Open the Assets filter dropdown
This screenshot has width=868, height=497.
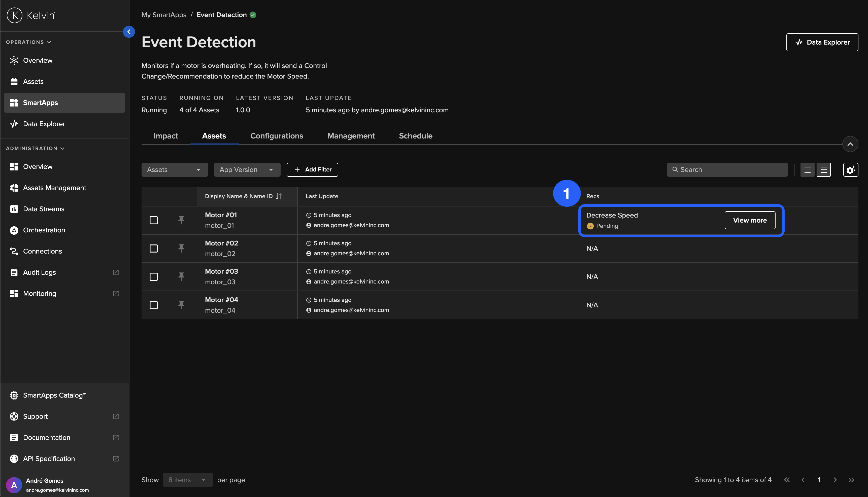pyautogui.click(x=175, y=170)
